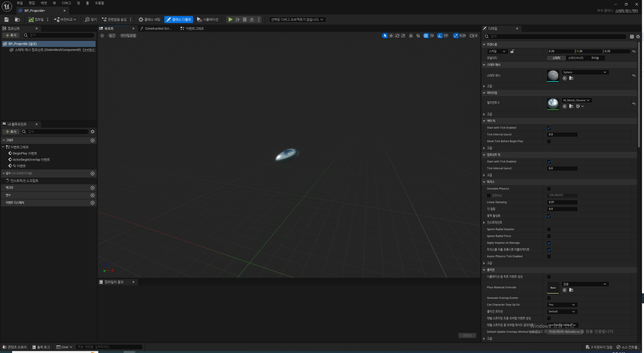Viewport: 644px width, 353px height.
Task: Open the Sphere static mesh dropdown
Action: tap(585, 72)
